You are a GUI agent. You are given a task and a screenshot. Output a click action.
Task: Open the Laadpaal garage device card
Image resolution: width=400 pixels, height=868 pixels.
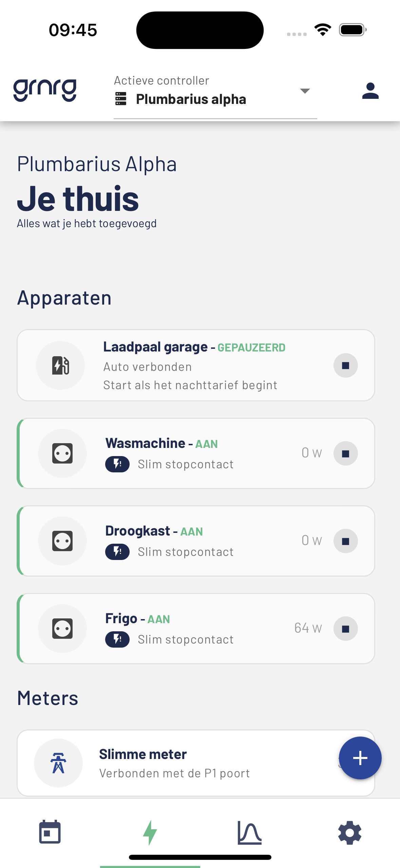196,365
